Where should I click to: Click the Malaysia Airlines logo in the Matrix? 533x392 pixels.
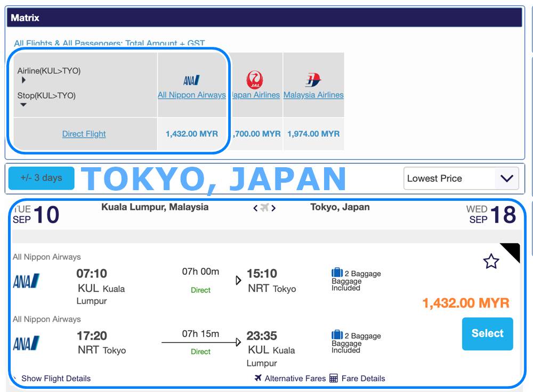pos(313,80)
